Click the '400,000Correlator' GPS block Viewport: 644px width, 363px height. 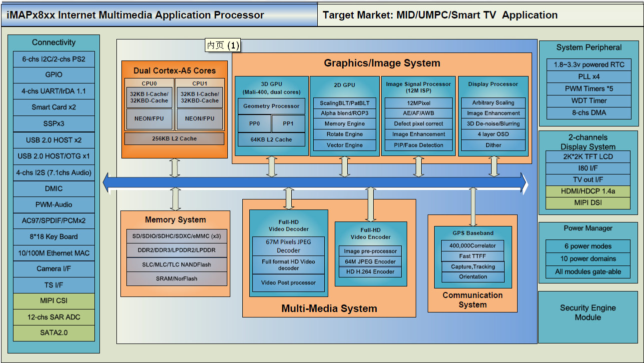[473, 245]
